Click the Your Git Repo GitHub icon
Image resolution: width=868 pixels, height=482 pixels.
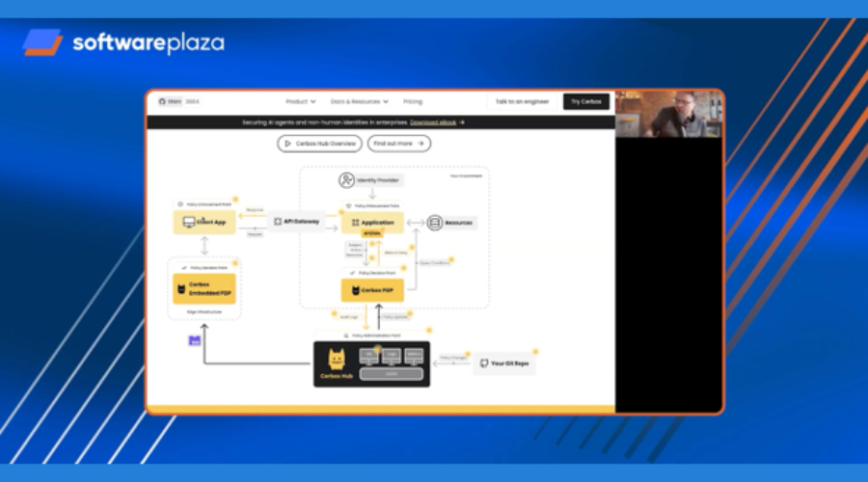coord(484,363)
